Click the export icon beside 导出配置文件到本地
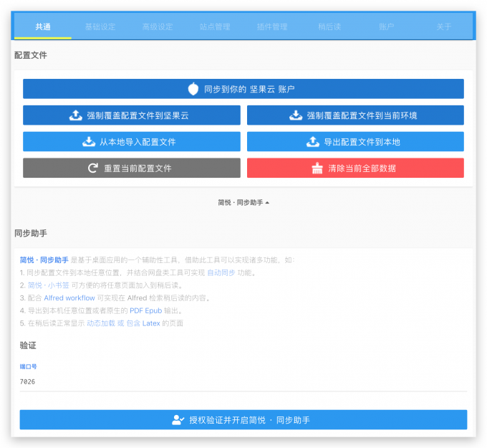 click(x=312, y=142)
